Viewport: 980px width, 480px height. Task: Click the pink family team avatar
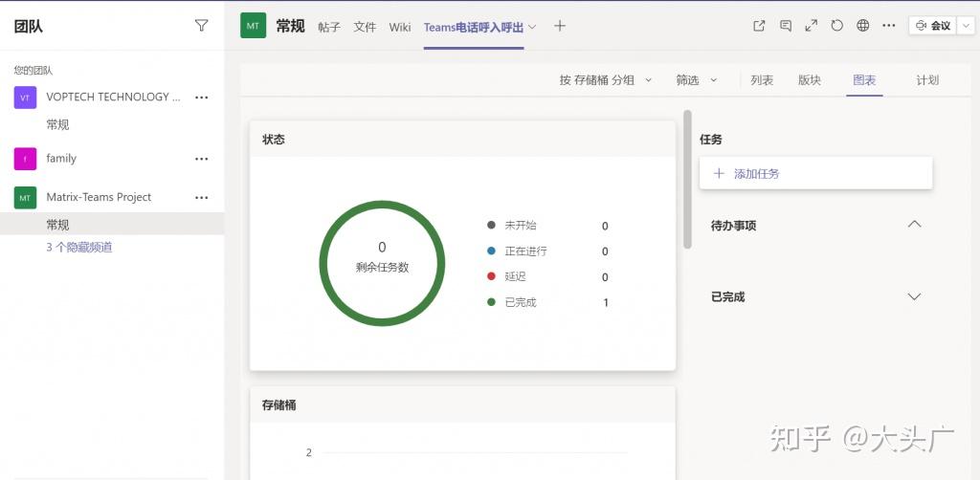(25, 159)
